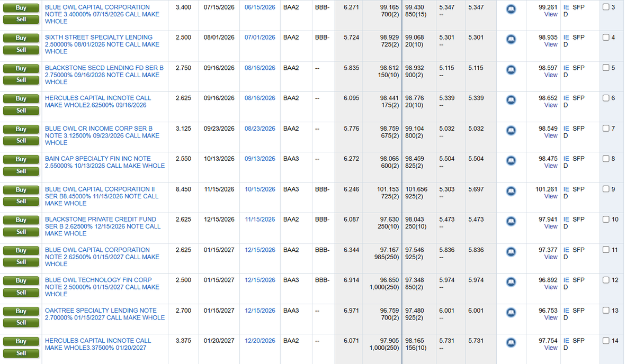Open Blue Owl Technology Fin Corp note link
The image size is (635, 364).
[102, 287]
